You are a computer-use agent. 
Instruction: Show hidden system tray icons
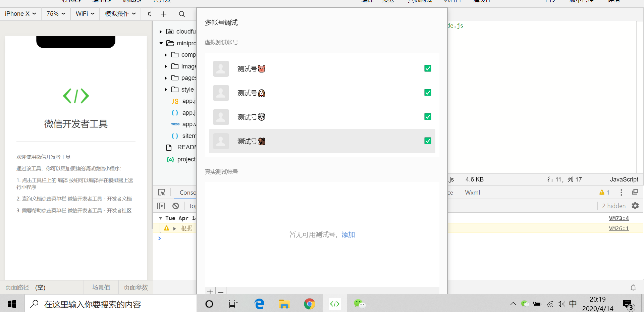tap(513, 304)
